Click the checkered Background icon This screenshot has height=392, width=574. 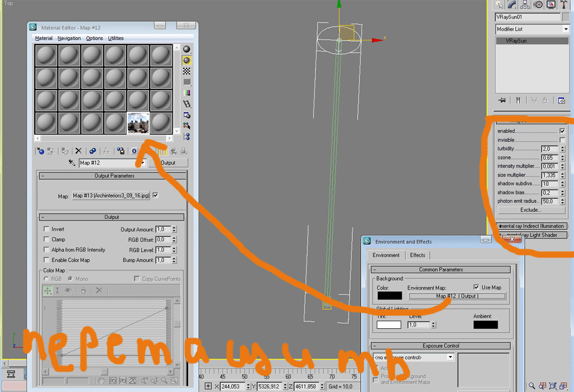(187, 71)
